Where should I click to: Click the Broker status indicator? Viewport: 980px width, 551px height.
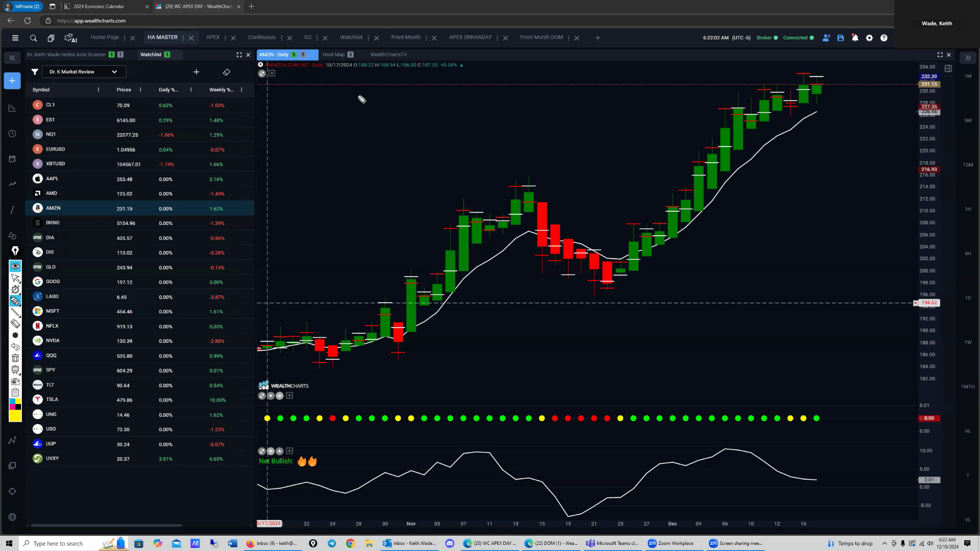[x=767, y=38]
